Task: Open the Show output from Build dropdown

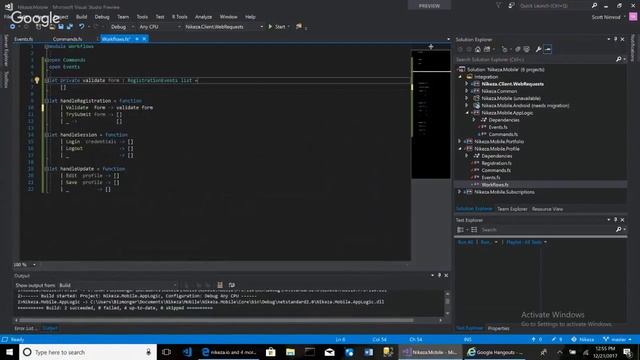Action: tap(118, 285)
